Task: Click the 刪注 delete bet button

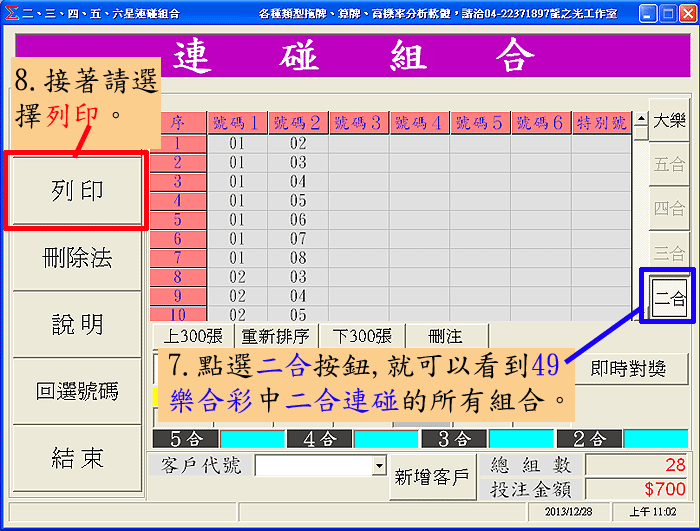Action: coord(446,336)
